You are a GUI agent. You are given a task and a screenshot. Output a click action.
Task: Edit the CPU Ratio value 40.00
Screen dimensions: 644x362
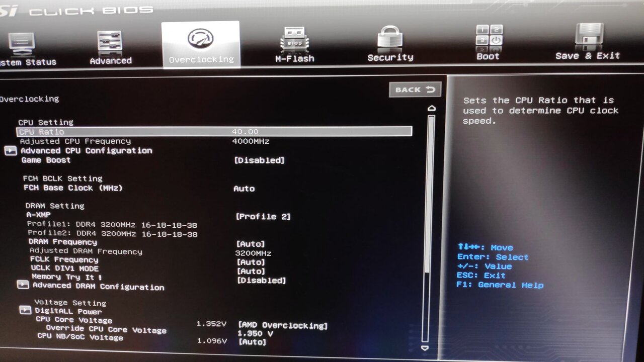point(245,132)
